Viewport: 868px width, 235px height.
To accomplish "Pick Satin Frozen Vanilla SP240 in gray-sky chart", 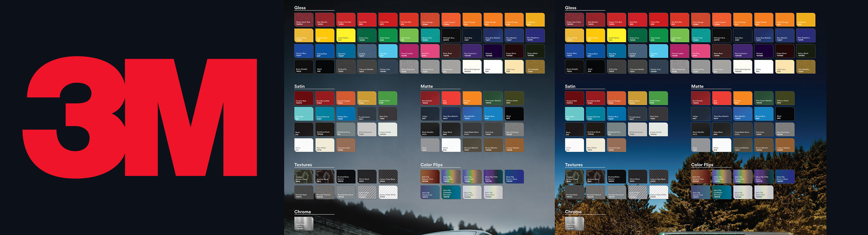I will pyautogui.click(x=388, y=130).
